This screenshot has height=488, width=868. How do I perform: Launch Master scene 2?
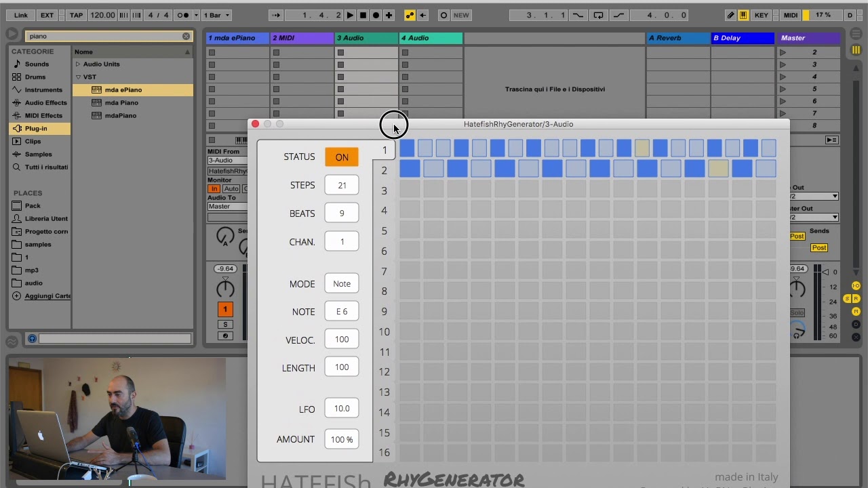[783, 52]
